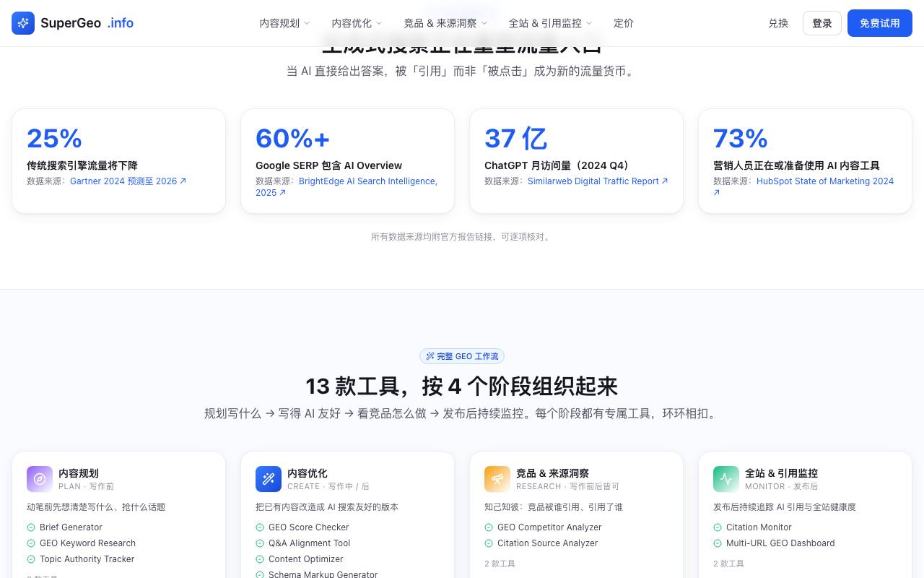
Task: Go to SuperGeo .info homepage
Action: (73, 23)
